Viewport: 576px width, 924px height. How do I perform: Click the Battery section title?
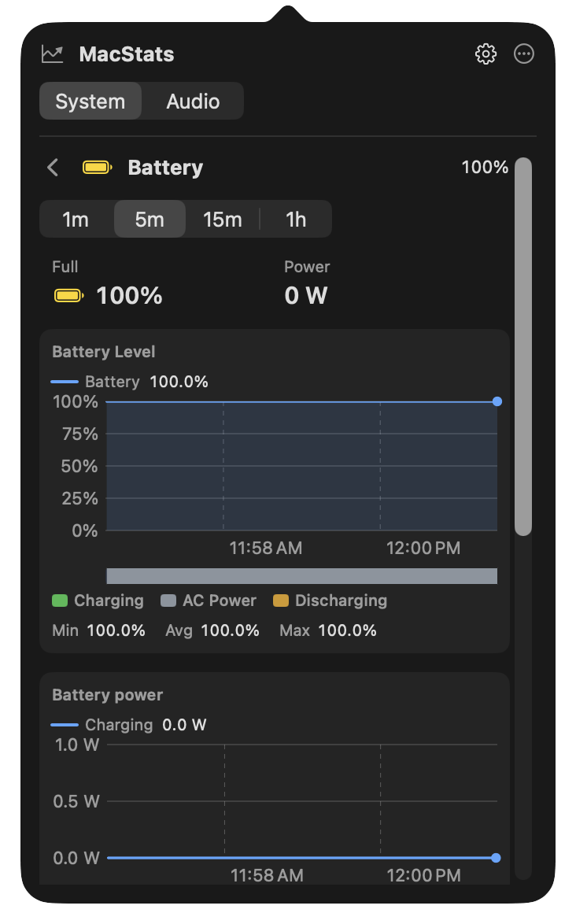(165, 168)
